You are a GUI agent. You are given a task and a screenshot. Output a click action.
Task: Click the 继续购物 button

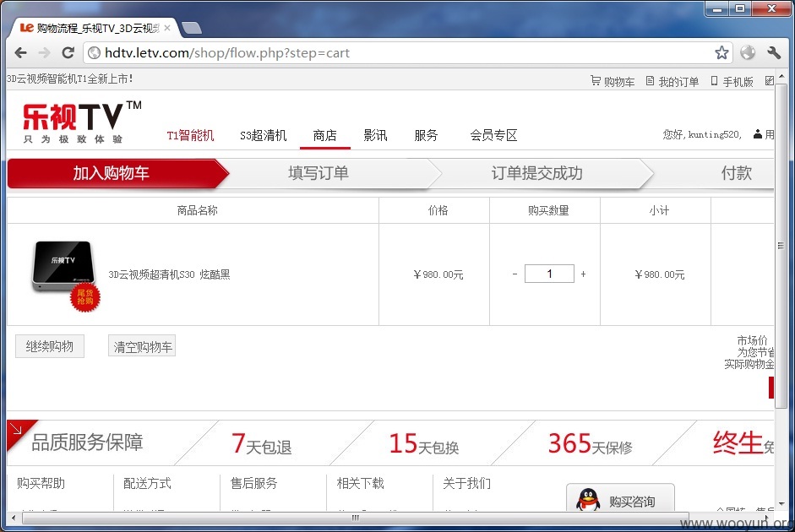point(50,346)
